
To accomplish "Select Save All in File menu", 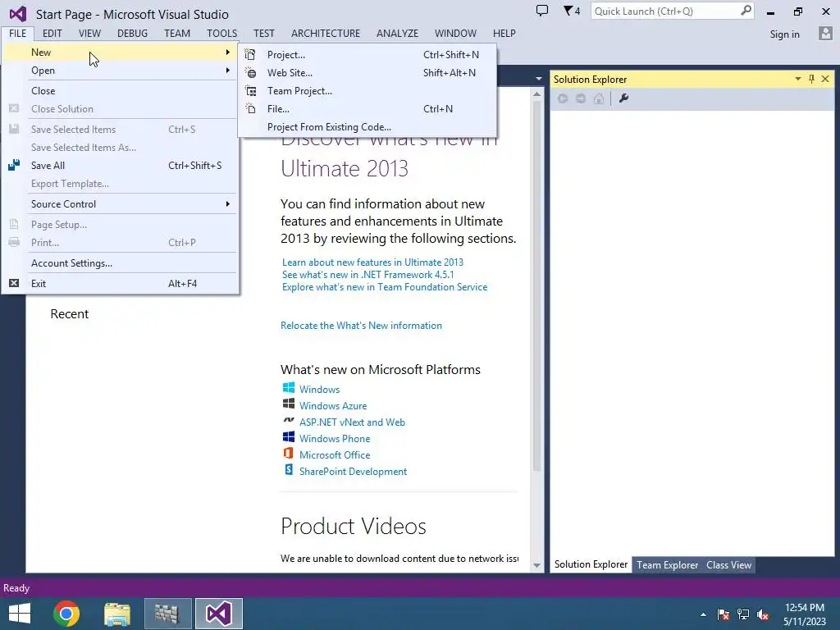I will [121, 165].
